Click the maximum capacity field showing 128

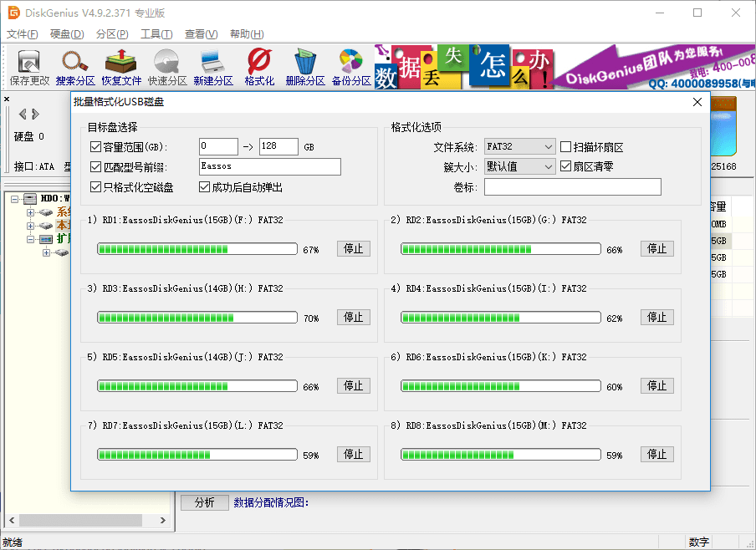point(278,146)
